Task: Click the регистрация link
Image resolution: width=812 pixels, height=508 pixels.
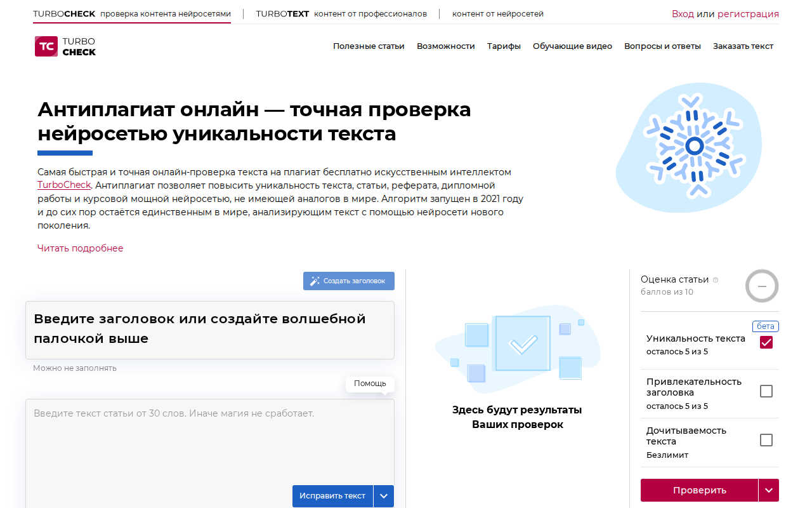Action: click(x=748, y=14)
